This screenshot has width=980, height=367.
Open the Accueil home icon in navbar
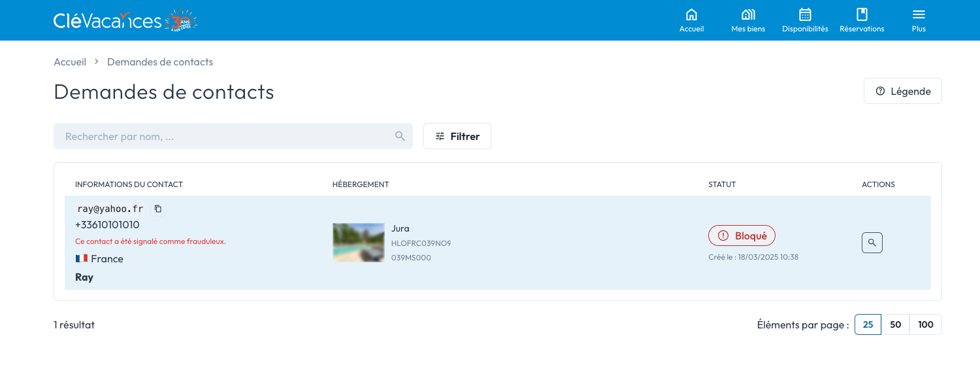point(691,20)
